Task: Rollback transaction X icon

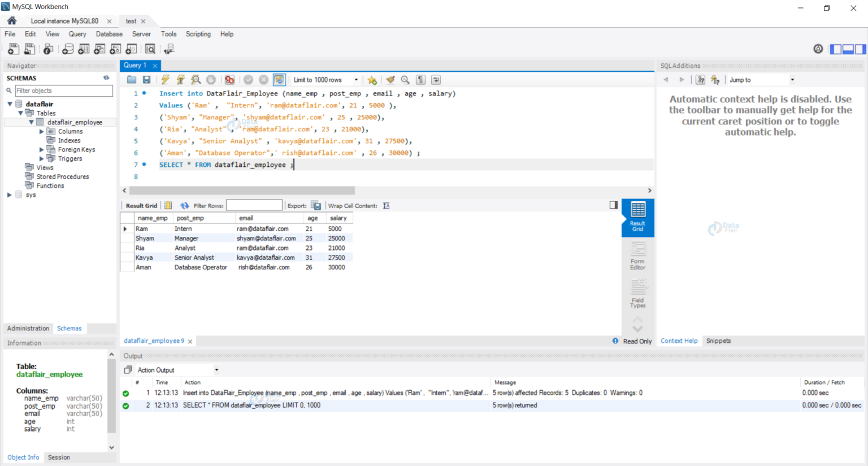Action: point(263,80)
